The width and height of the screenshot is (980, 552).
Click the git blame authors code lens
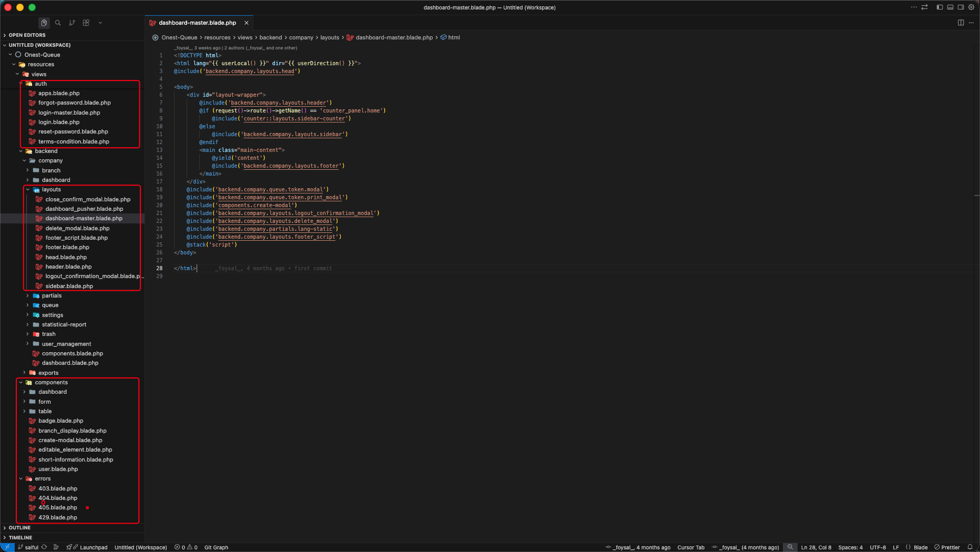tap(236, 48)
